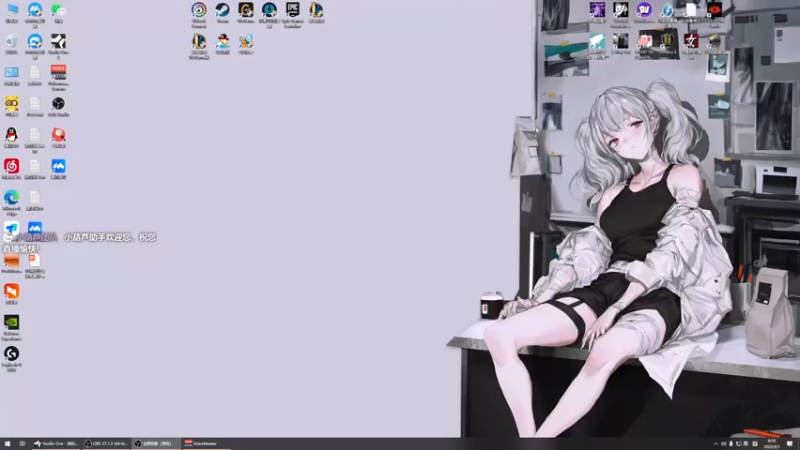The height and width of the screenshot is (450, 800).
Task: Select the purple circle W-logo app icon
Action: click(x=644, y=12)
